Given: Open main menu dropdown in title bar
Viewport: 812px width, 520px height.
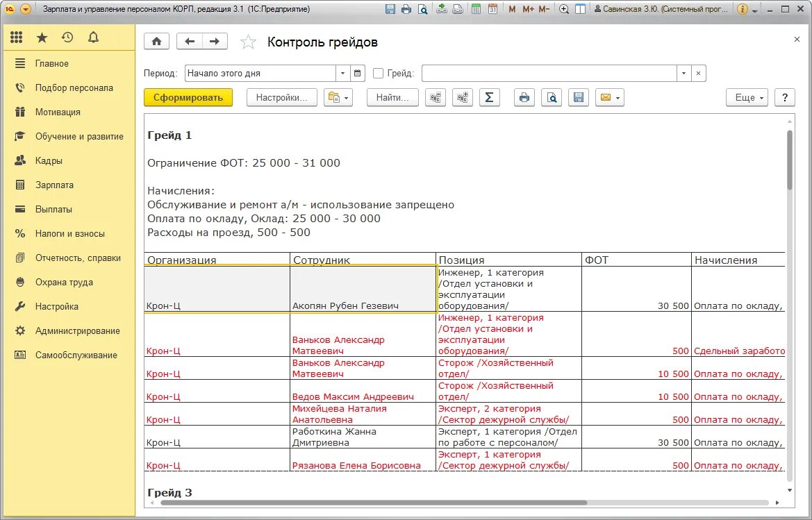Looking at the screenshot, I should tap(26, 9).
